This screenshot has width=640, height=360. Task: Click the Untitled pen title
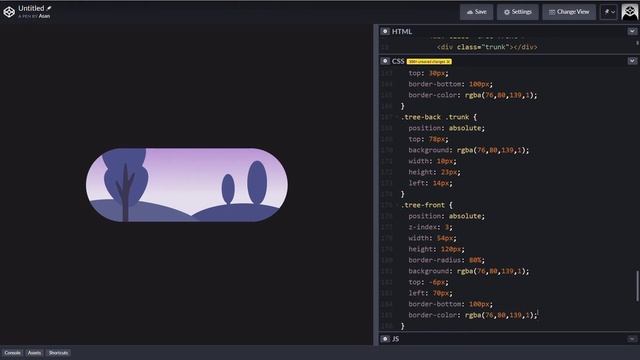pos(31,8)
